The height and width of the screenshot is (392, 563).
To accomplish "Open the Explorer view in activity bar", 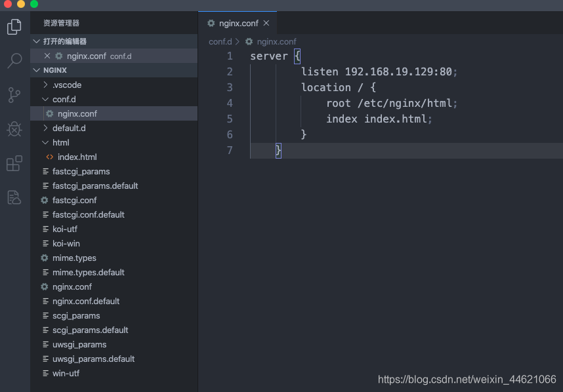I will [14, 27].
